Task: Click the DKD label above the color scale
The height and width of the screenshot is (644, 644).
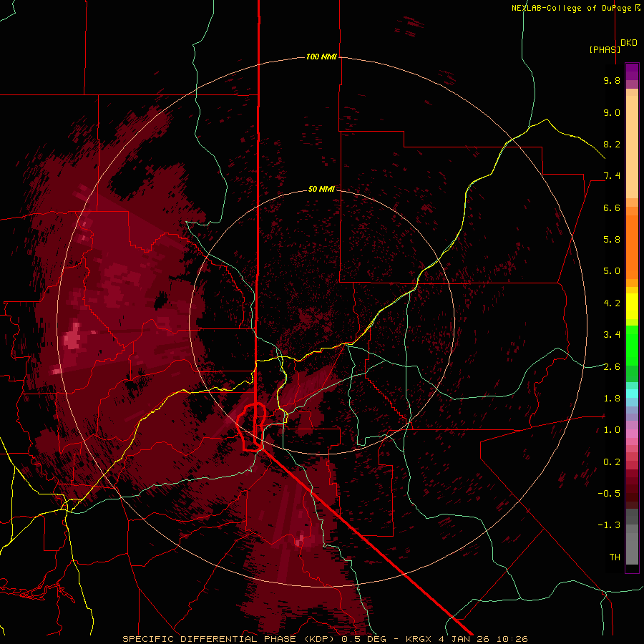Action: 629,43
